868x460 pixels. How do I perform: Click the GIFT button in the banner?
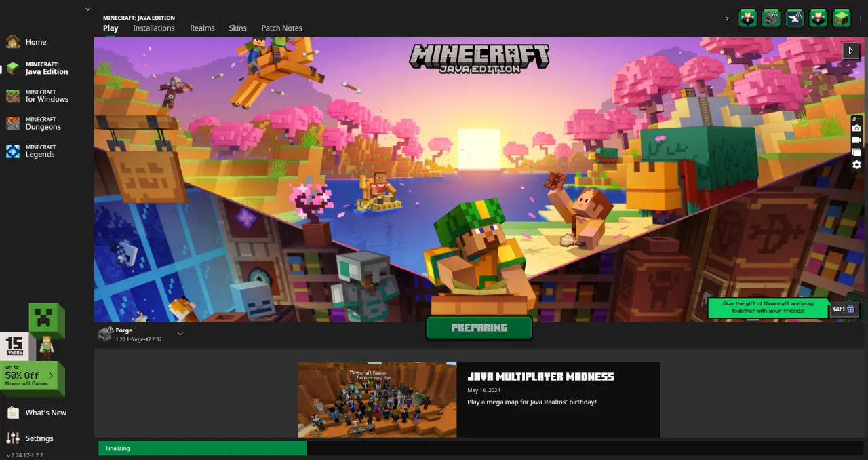coord(844,309)
